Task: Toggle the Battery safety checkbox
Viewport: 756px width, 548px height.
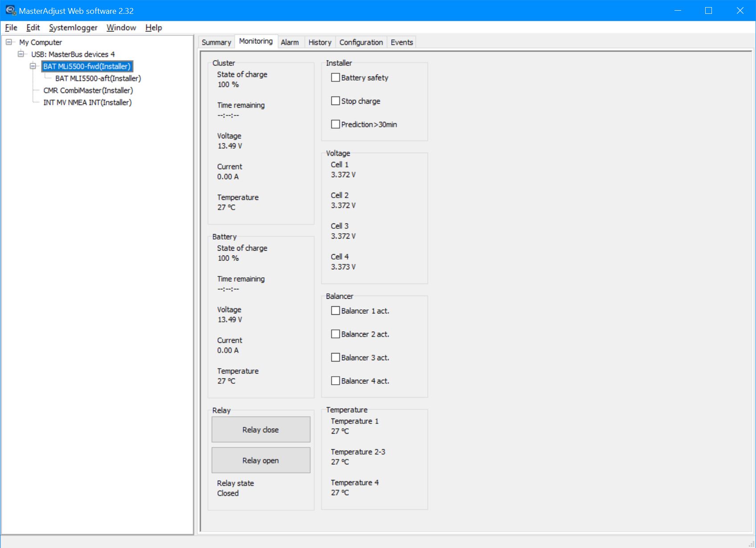Action: 335,77
